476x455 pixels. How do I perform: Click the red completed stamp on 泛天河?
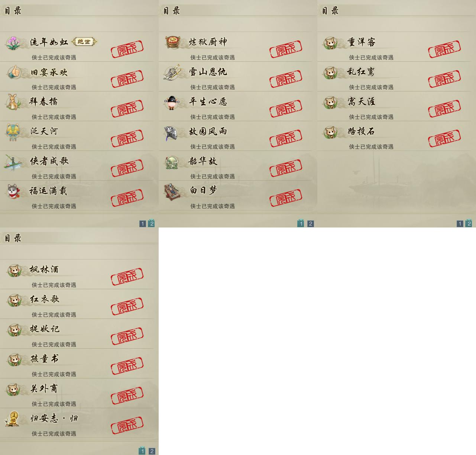127,138
